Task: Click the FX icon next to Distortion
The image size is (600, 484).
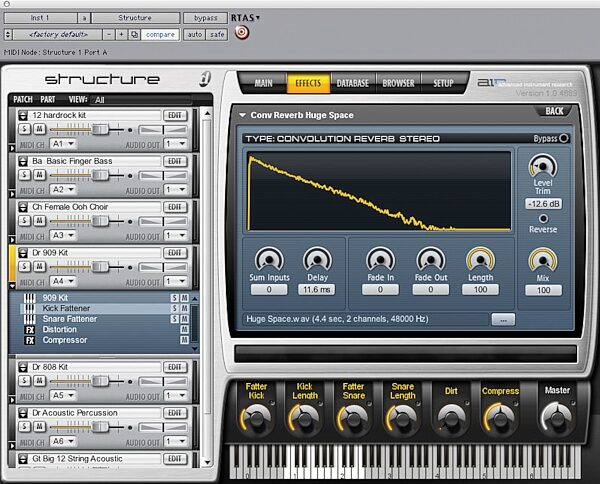Action: click(x=29, y=330)
